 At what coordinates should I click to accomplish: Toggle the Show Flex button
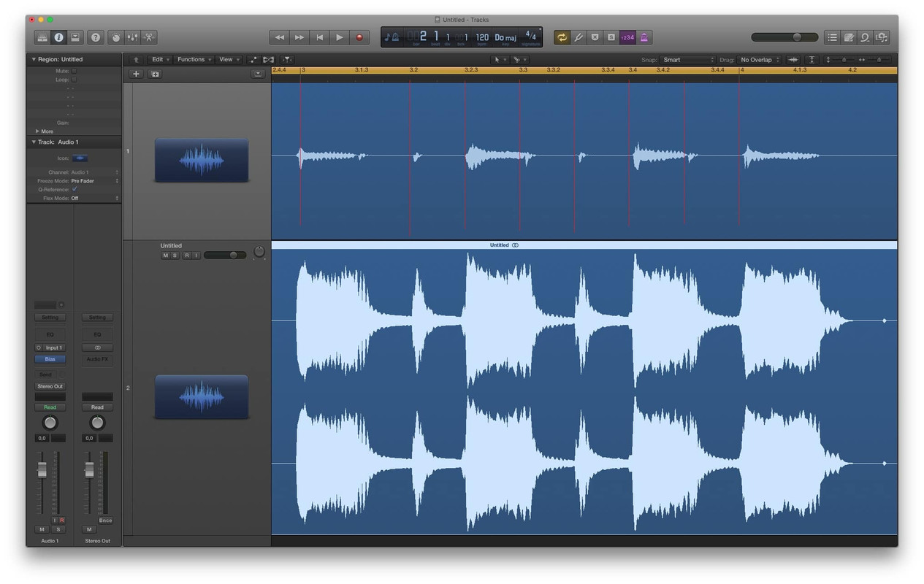[269, 60]
